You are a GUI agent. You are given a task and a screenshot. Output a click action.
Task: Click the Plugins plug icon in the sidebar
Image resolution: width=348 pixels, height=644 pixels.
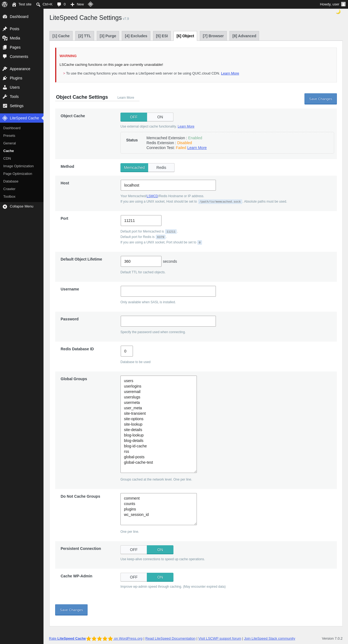tap(5, 78)
